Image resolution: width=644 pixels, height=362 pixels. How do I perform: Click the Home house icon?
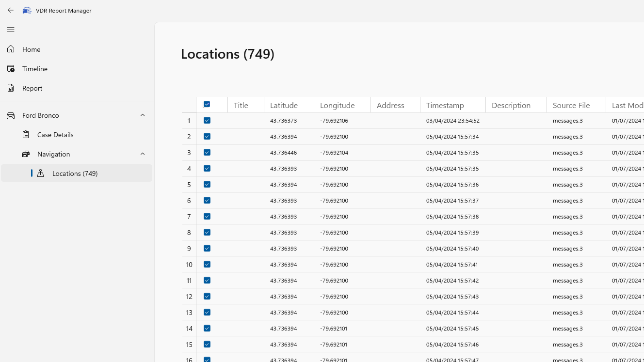pyautogui.click(x=11, y=49)
